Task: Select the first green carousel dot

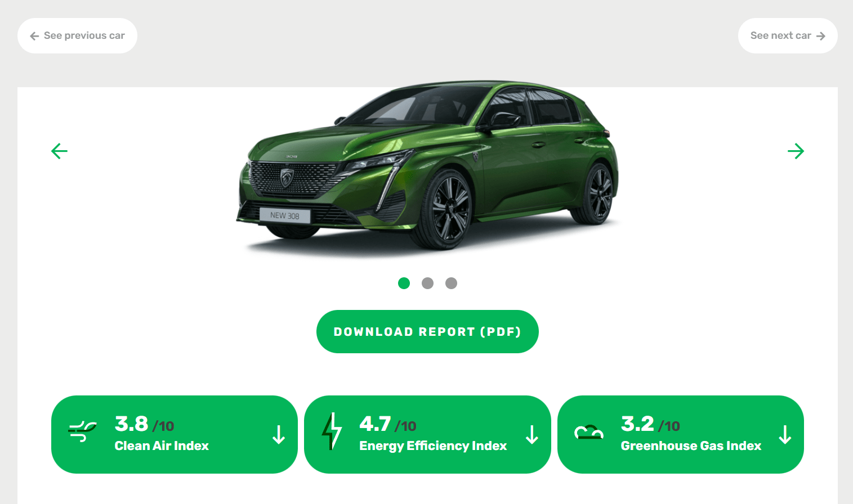Action: coord(404,283)
